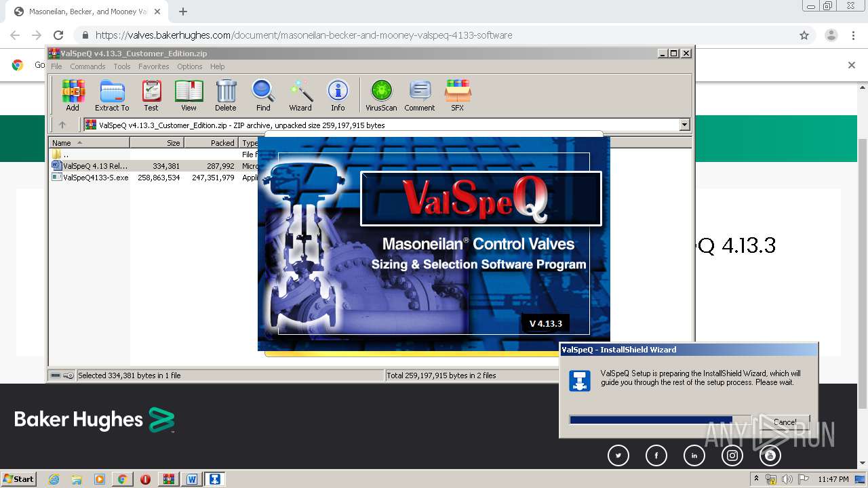Sort files by Packed column
868x488 pixels.
coord(211,142)
